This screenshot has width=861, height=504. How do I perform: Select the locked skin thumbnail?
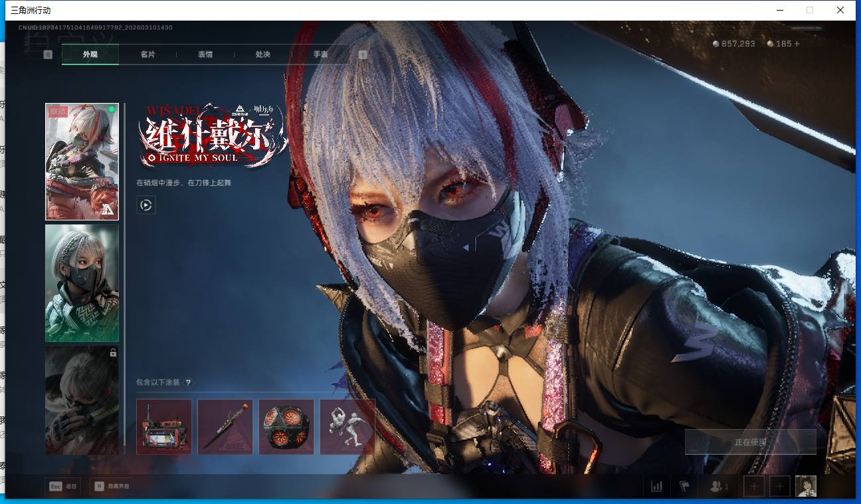(82, 400)
